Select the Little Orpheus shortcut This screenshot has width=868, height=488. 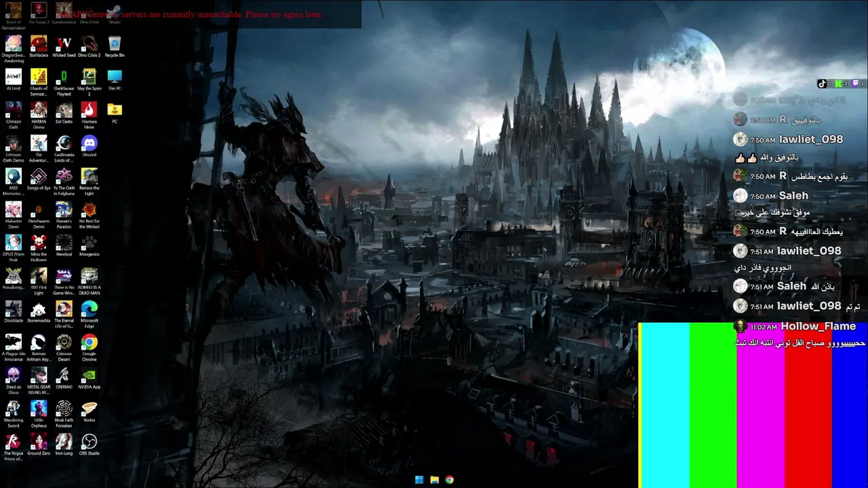(39, 413)
